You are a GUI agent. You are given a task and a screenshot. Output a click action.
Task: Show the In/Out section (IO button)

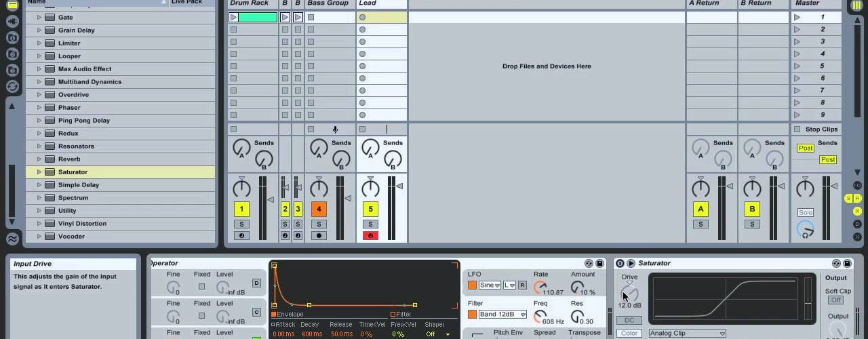coord(857,185)
